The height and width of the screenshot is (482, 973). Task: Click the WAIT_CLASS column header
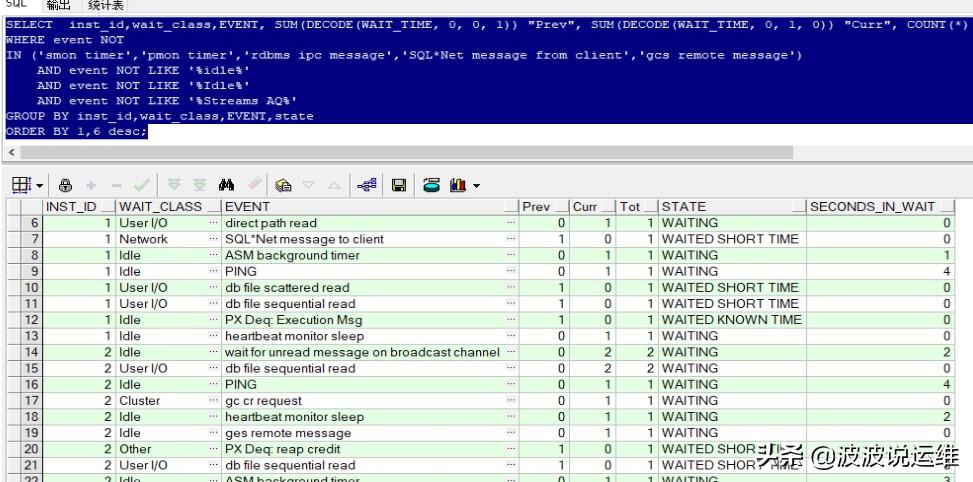(160, 207)
